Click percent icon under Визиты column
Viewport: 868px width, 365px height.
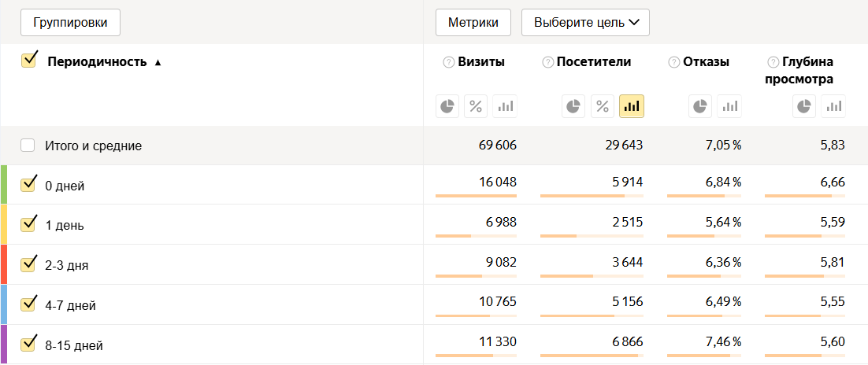coord(477,106)
